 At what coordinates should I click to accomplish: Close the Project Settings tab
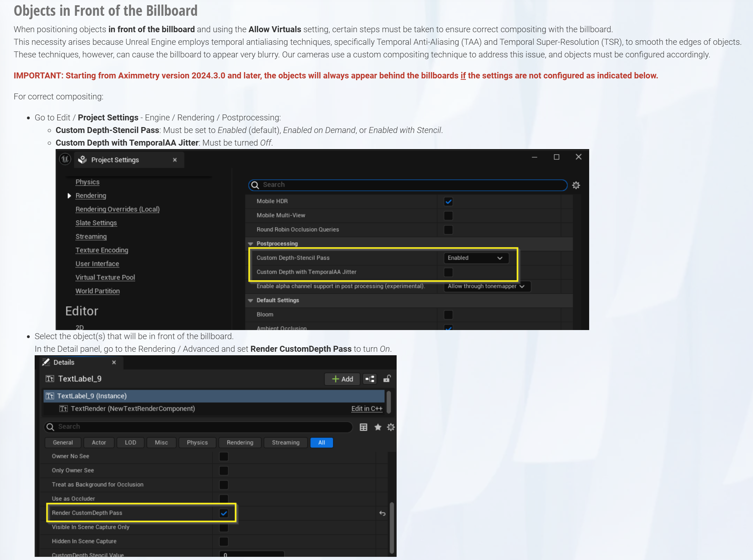[175, 160]
